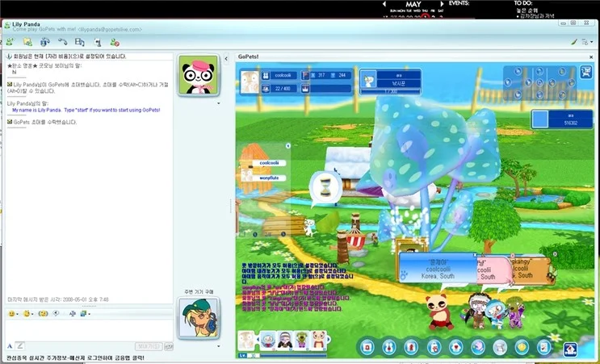Close the GoPets activity panel

pos(591,57)
